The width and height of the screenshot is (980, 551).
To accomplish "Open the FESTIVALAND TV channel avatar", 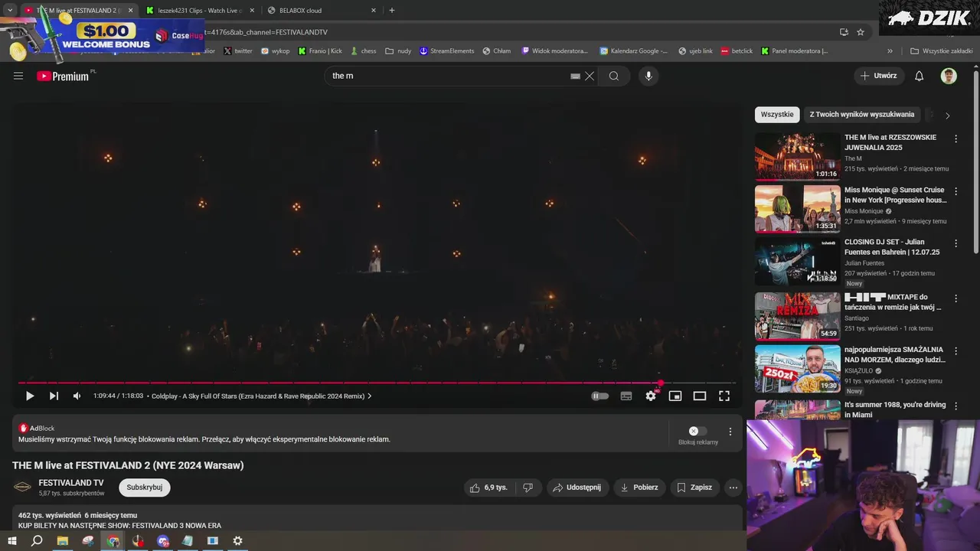I will (23, 487).
